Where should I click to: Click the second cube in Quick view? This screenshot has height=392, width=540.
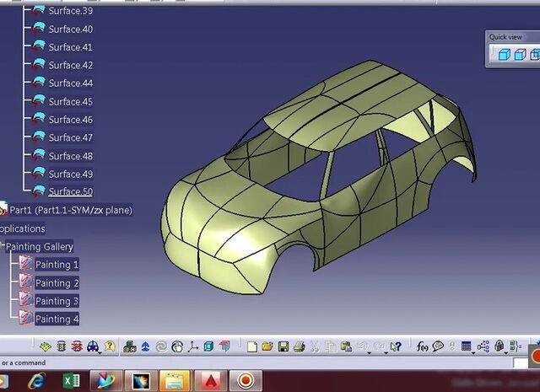(x=520, y=55)
